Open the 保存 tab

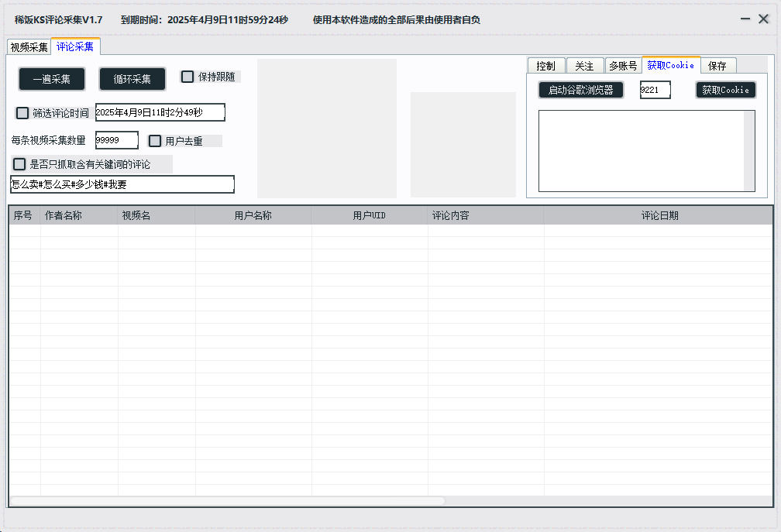pos(717,66)
